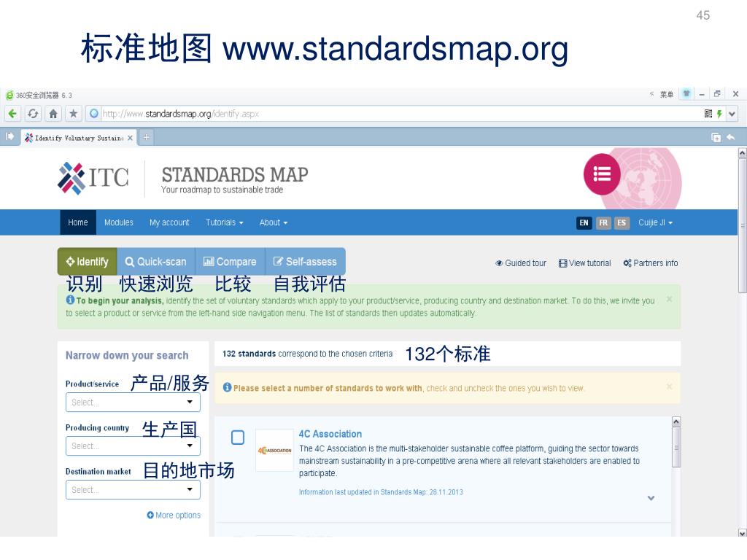
Task: Expand address bar history dropdown arrow
Action: [732, 114]
